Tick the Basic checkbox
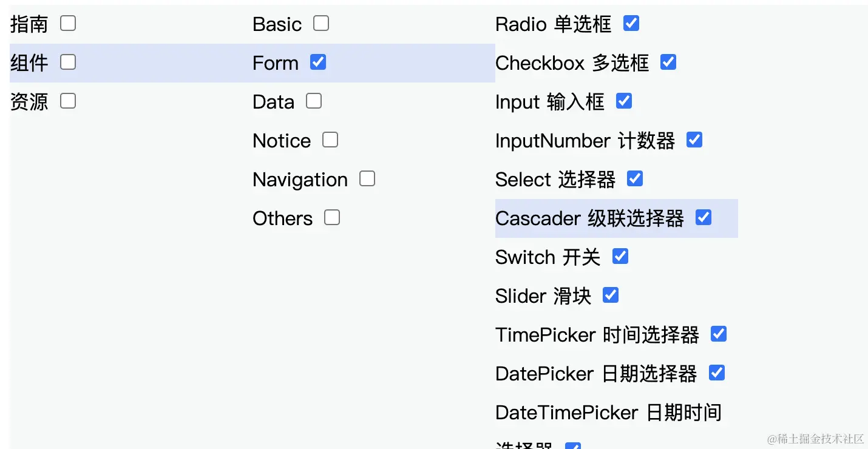868x449 pixels. (321, 24)
